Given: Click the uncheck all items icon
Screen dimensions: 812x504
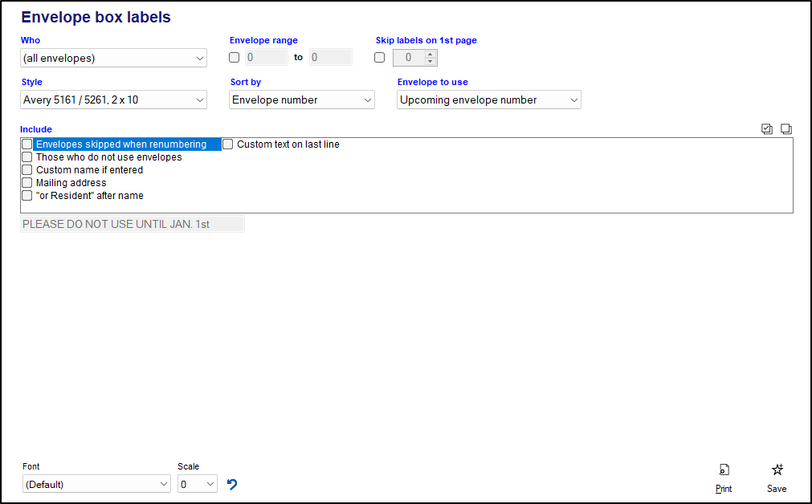Looking at the screenshot, I should pos(786,129).
